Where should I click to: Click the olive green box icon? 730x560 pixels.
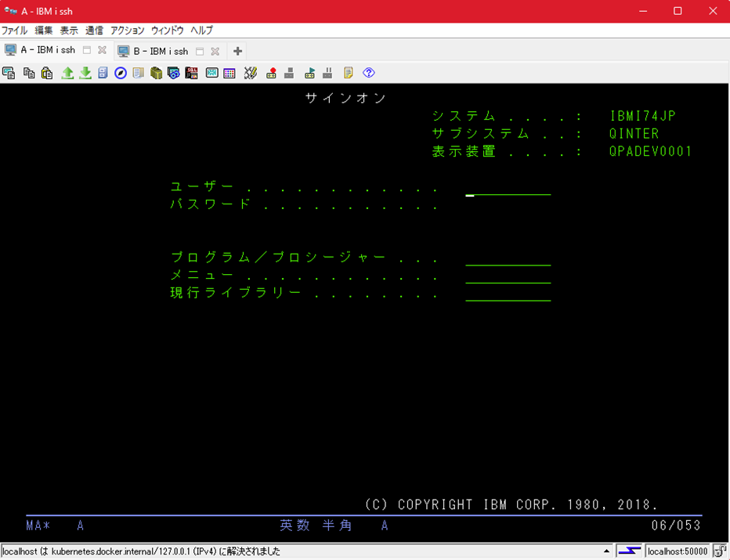[x=156, y=73]
